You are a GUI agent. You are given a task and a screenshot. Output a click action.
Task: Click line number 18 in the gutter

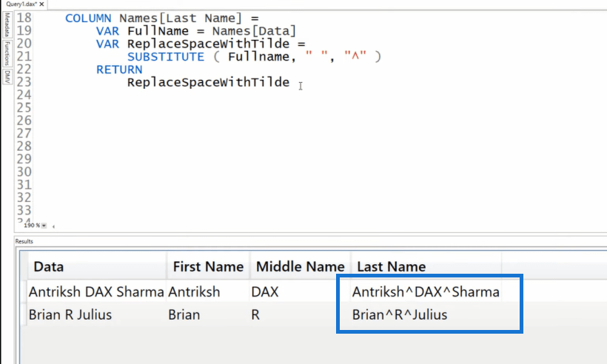pyautogui.click(x=24, y=18)
